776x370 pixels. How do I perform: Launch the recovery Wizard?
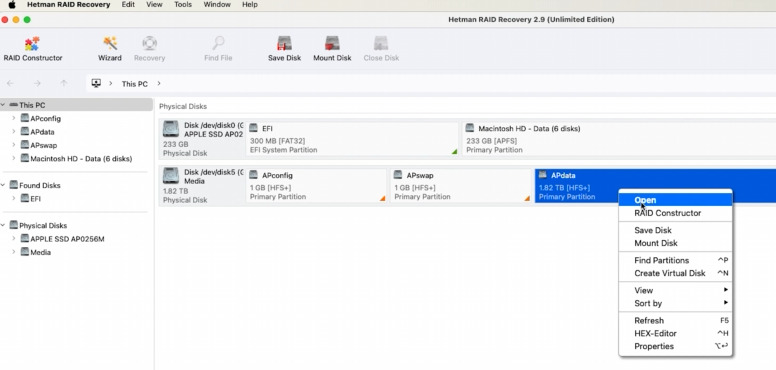(x=109, y=49)
